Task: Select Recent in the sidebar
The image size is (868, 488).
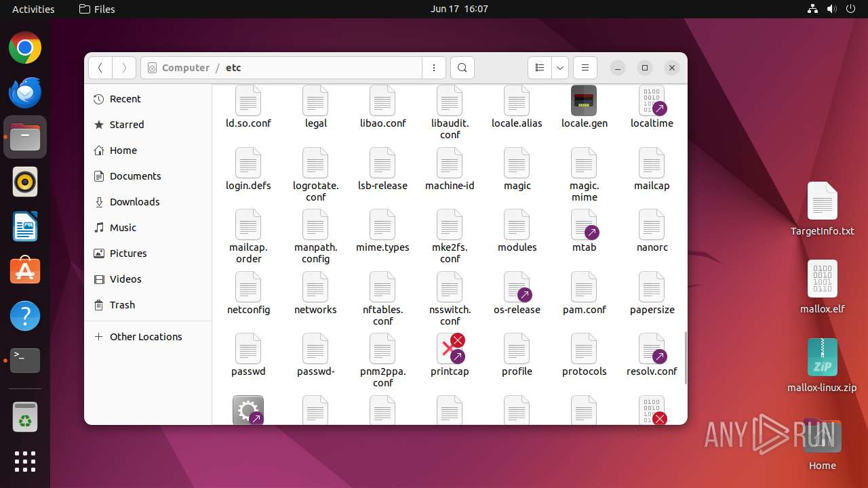Action: click(148, 99)
